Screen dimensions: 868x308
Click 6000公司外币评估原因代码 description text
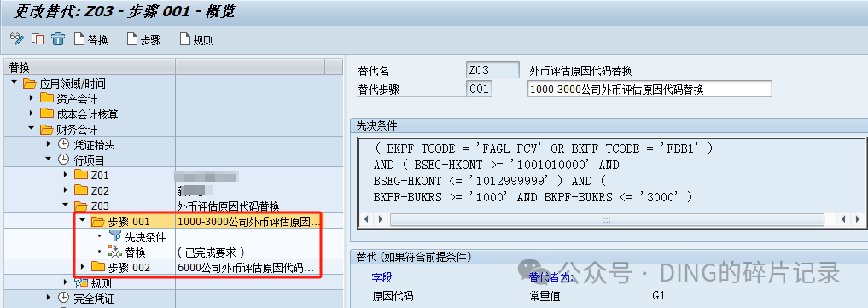pyautogui.click(x=246, y=268)
